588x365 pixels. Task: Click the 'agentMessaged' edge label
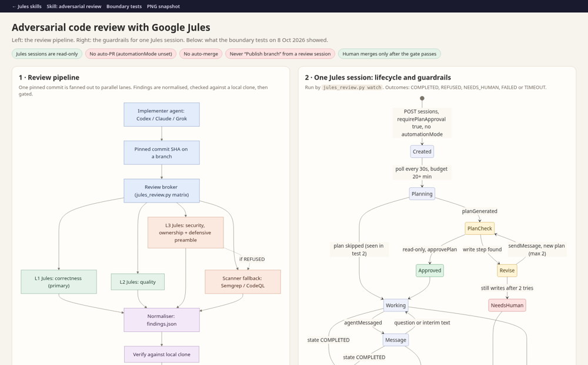click(x=363, y=323)
